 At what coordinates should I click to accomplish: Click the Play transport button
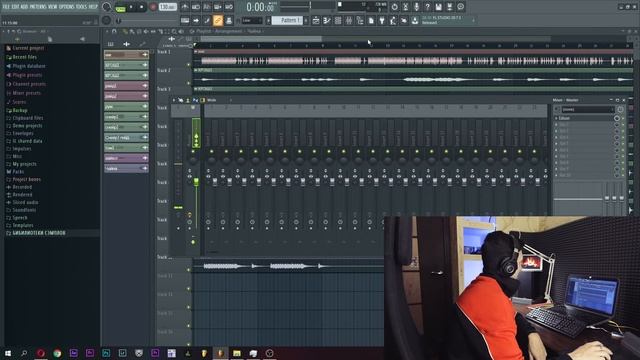131,7
